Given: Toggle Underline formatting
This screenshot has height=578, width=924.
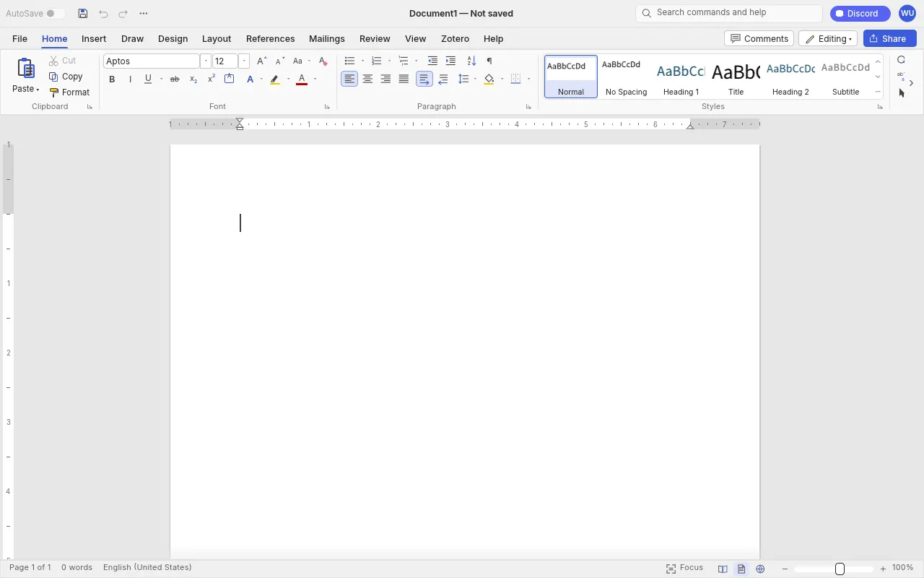Looking at the screenshot, I should [x=148, y=79].
